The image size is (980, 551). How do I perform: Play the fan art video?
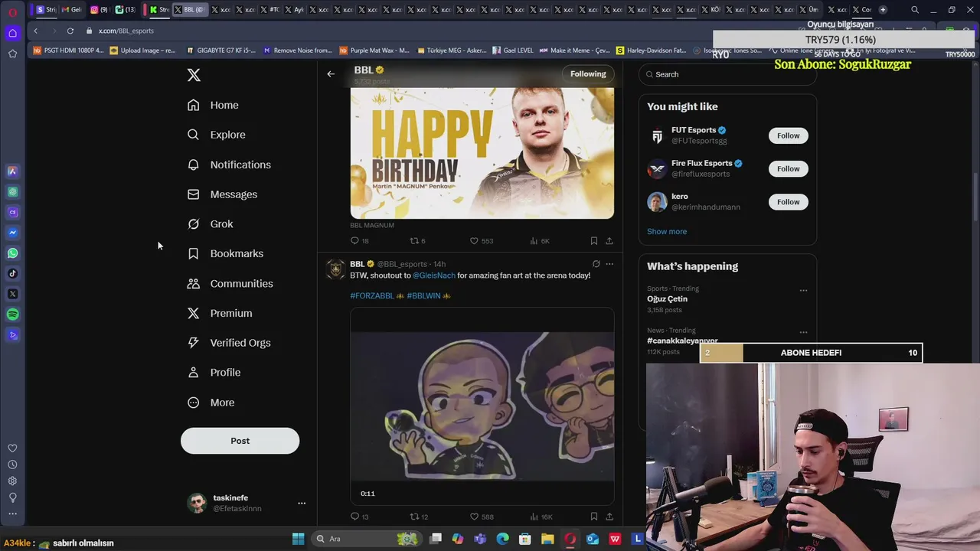[x=482, y=406]
